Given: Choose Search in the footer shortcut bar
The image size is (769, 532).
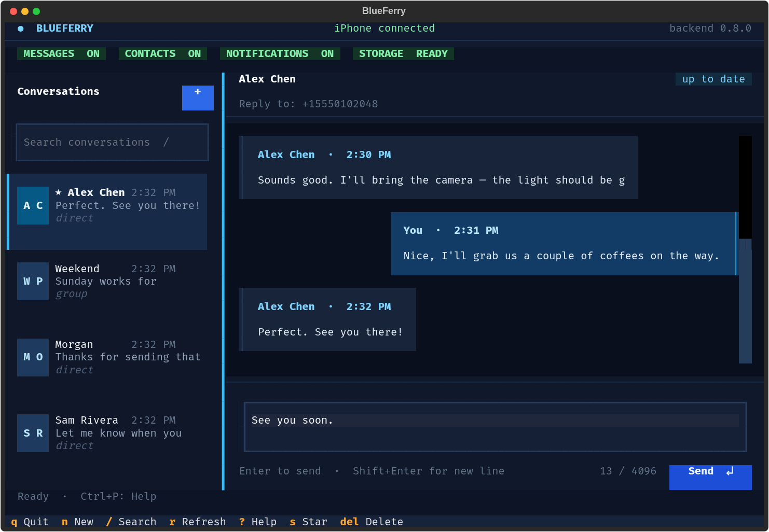Looking at the screenshot, I should click(131, 522).
